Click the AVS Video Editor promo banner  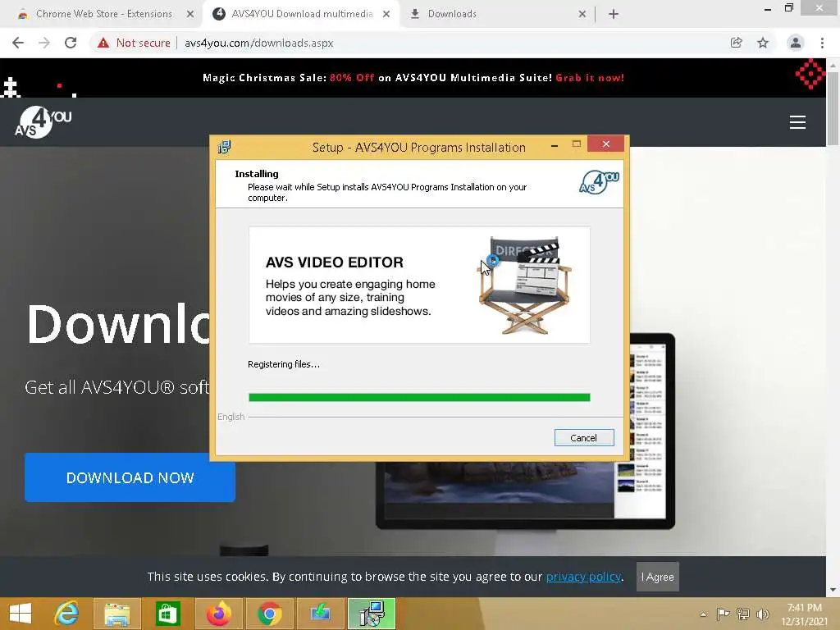(x=419, y=285)
